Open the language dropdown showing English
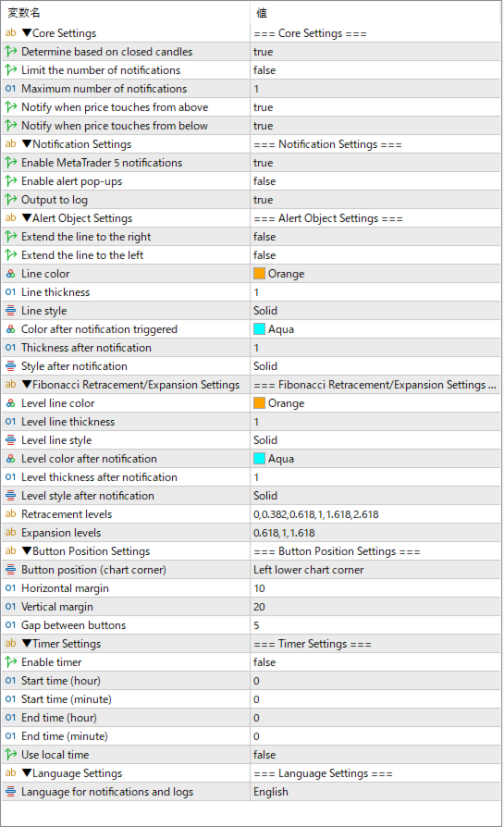 pos(375,792)
